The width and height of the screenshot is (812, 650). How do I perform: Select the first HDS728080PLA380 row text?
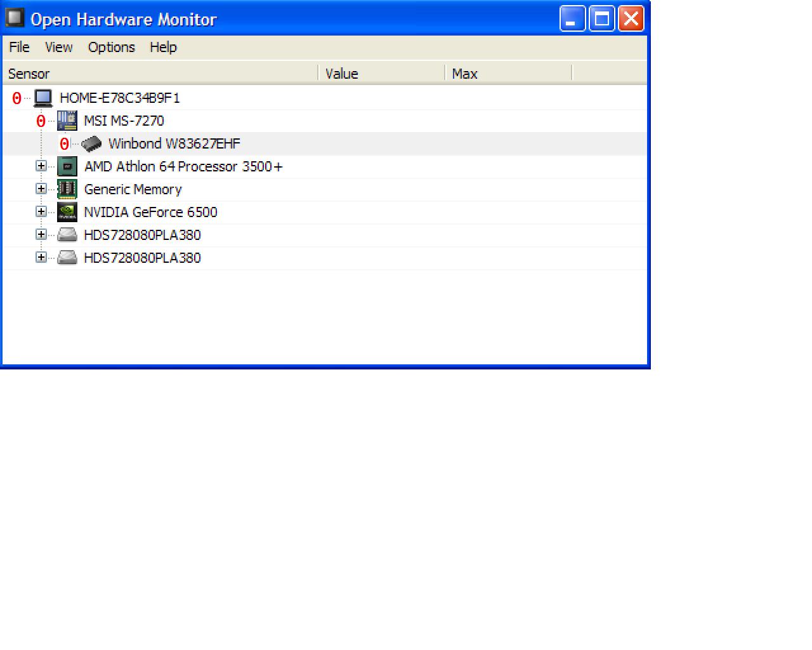pyautogui.click(x=142, y=235)
